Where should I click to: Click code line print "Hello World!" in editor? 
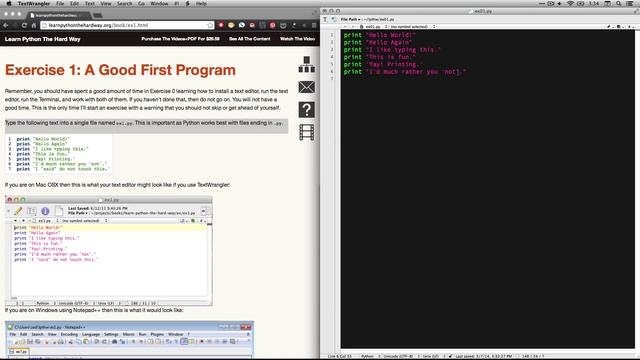[x=379, y=35]
